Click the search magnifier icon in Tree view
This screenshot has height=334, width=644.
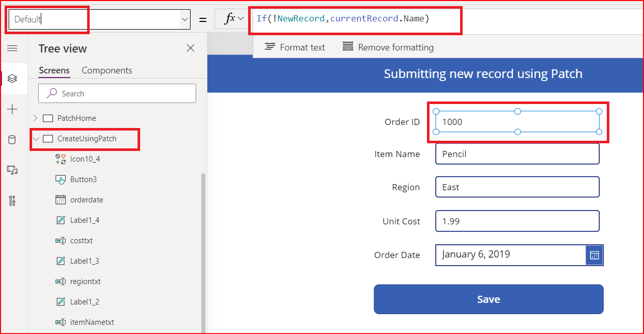pyautogui.click(x=52, y=93)
